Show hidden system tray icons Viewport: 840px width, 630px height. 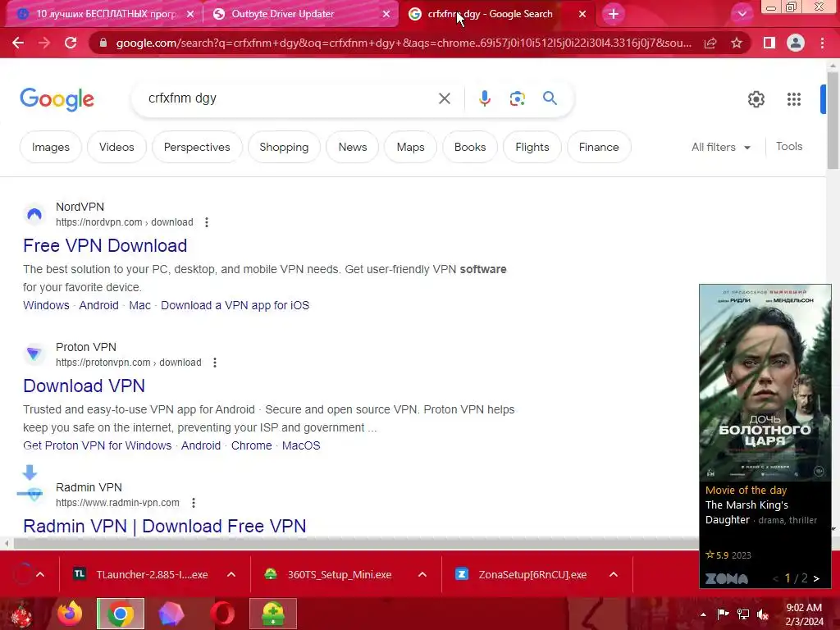click(703, 614)
